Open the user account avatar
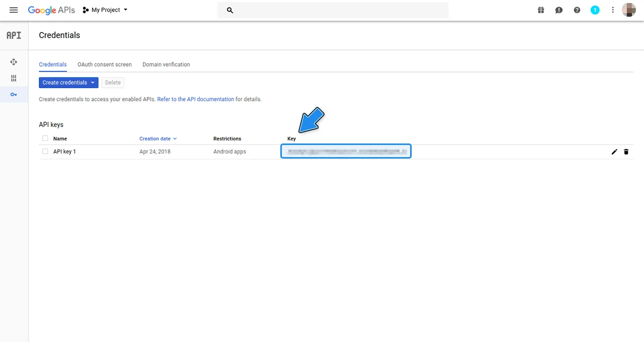 pos(629,10)
